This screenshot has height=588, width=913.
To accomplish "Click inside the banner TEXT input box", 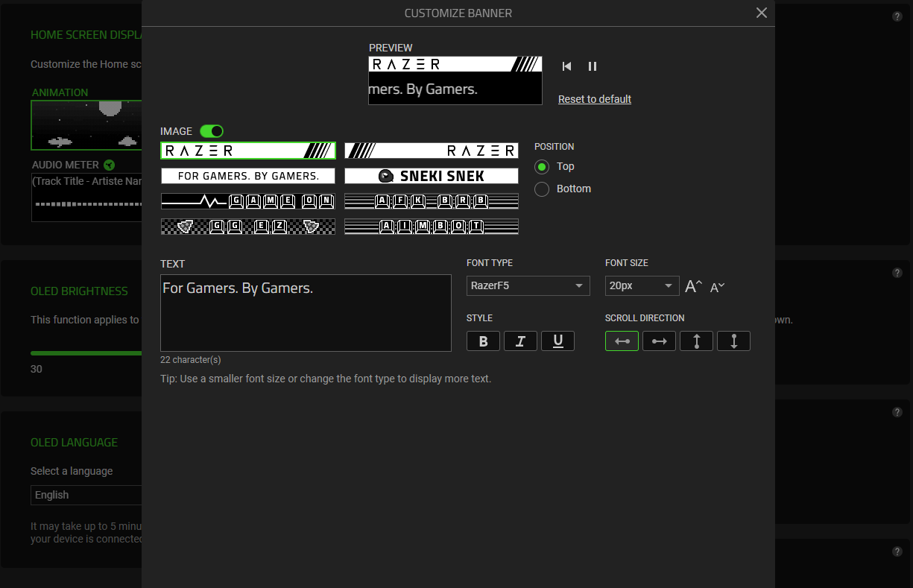I will pos(306,313).
